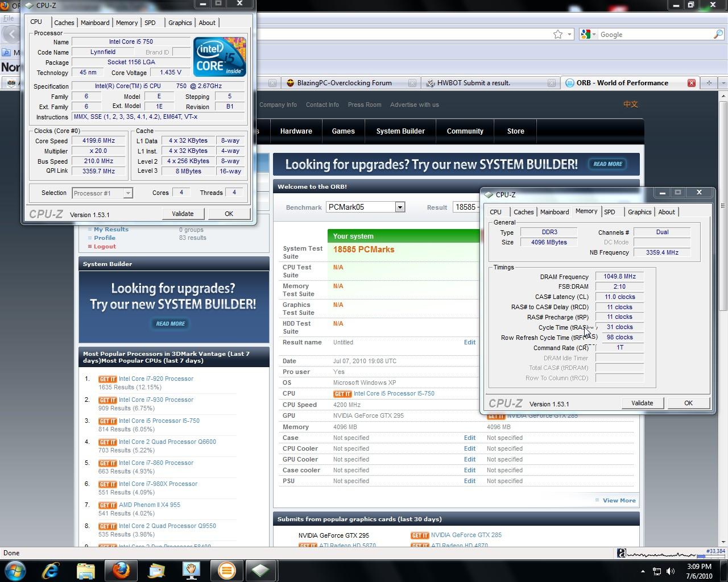Open the volume control in system tray

(x=671, y=571)
